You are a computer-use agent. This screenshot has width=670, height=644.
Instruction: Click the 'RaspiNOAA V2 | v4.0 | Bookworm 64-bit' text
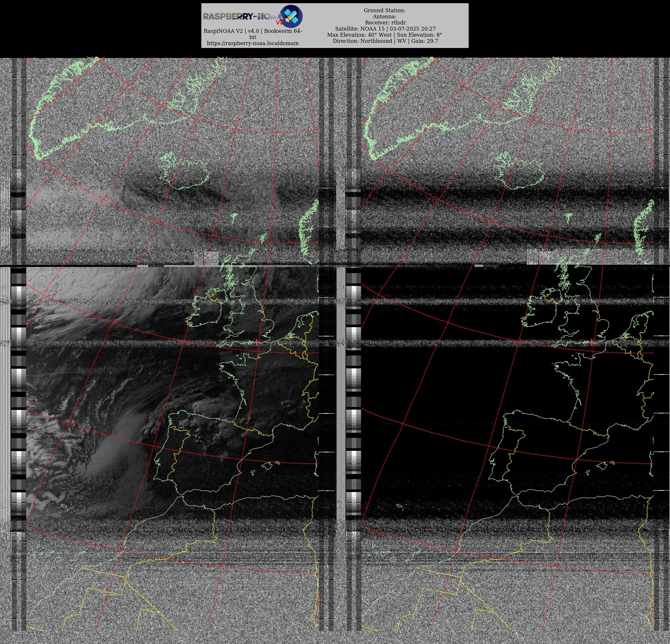(x=253, y=34)
